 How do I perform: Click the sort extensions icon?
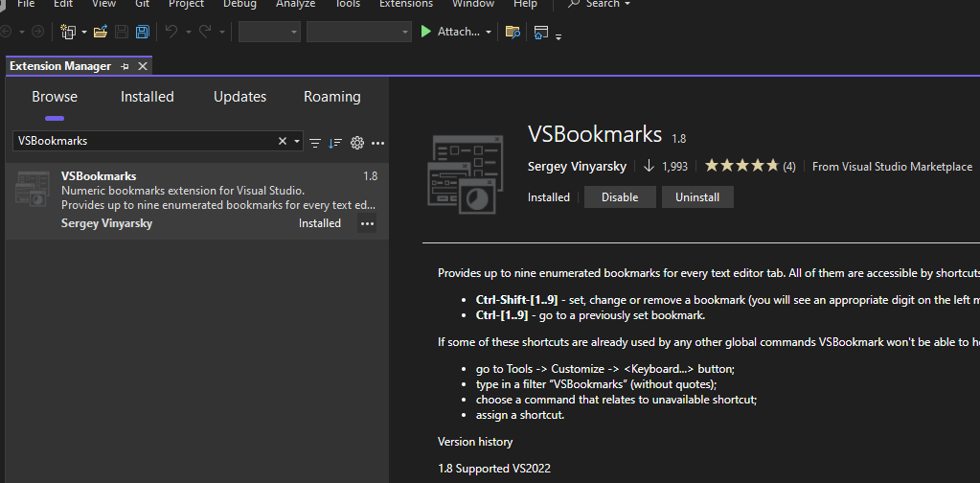pos(335,143)
